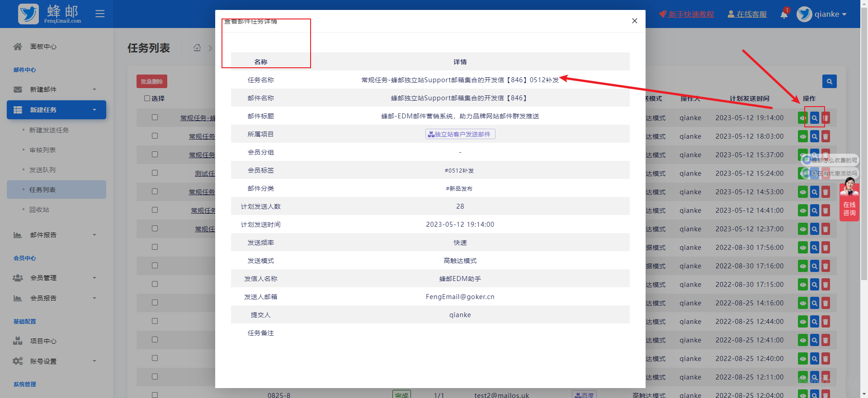Click home icon in breadcrumb

point(197,48)
